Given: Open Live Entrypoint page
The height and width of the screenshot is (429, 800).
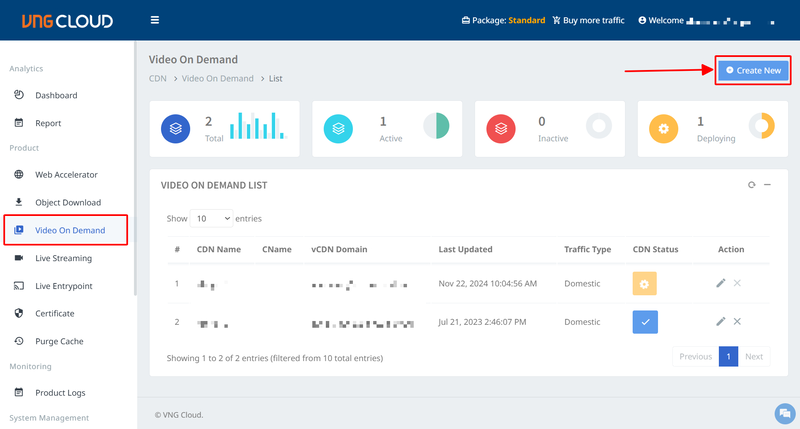Looking at the screenshot, I should [x=64, y=286].
